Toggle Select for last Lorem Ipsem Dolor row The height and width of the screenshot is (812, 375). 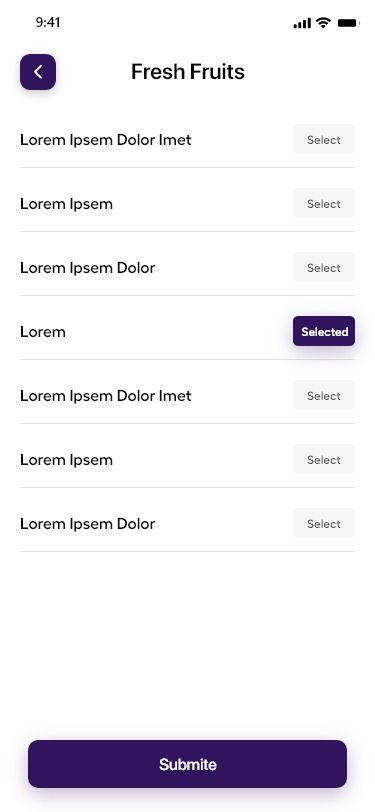click(x=324, y=524)
